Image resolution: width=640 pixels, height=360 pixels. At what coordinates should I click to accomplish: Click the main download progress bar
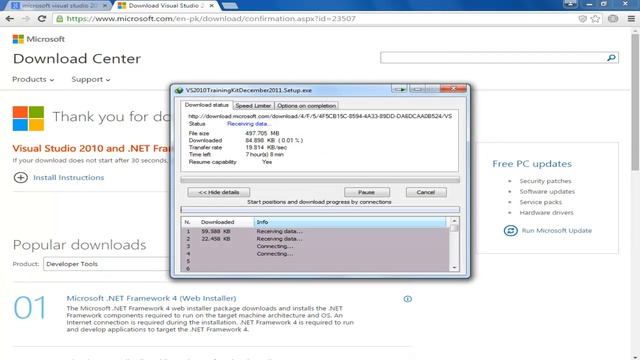(320, 180)
